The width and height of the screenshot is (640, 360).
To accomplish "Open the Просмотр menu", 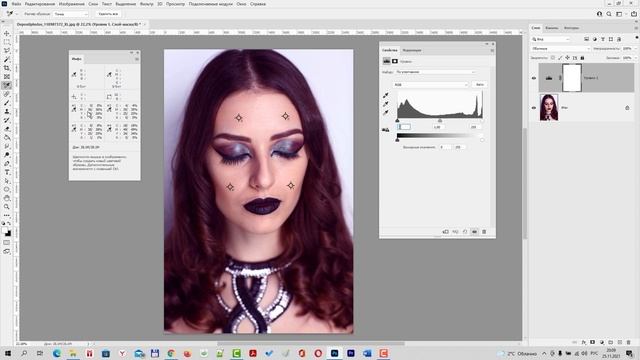I will [x=175, y=4].
